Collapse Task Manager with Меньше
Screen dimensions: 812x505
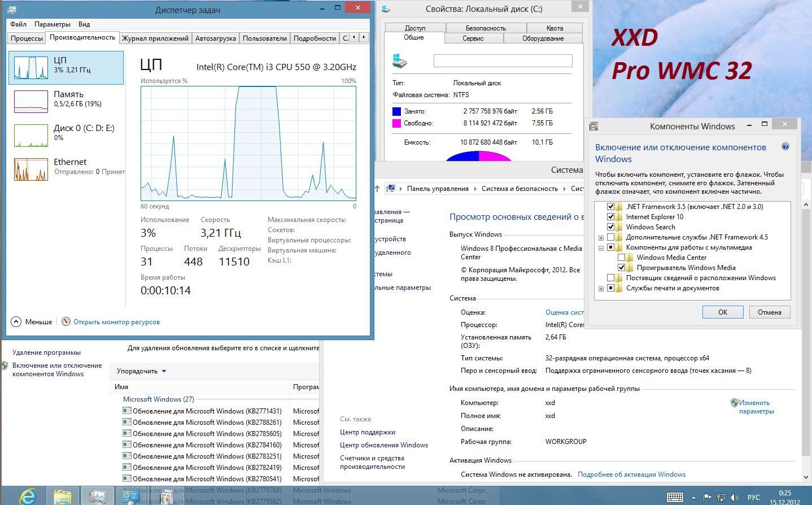pos(32,322)
